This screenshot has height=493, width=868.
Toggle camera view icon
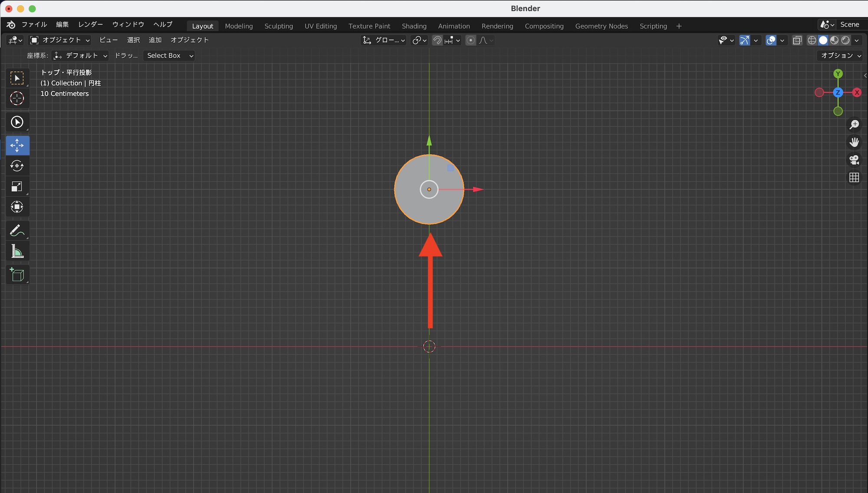(x=854, y=160)
